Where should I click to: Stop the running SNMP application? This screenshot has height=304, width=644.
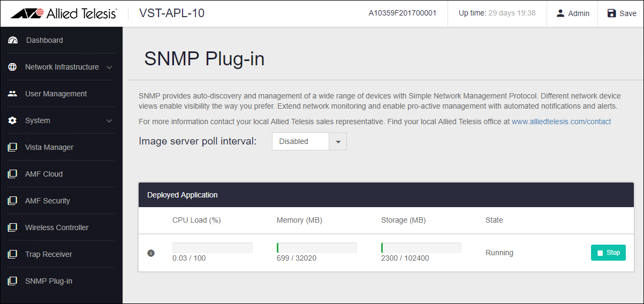coord(608,253)
